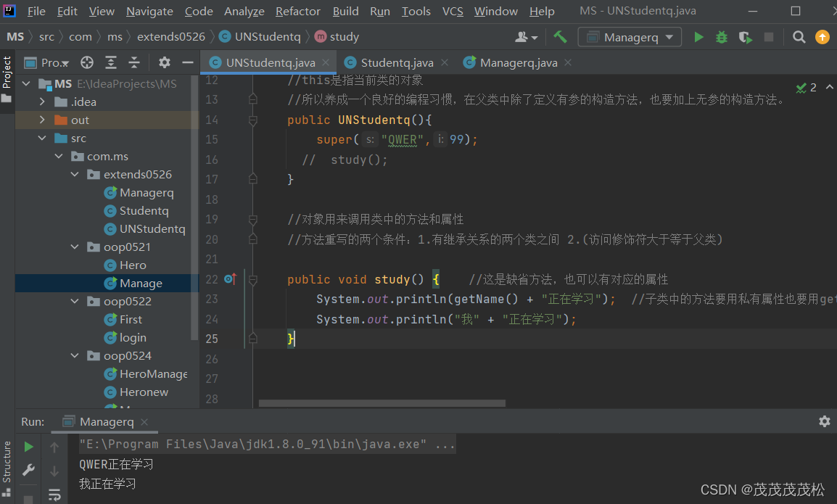Open Search Everywhere magnifier icon

pyautogui.click(x=799, y=37)
